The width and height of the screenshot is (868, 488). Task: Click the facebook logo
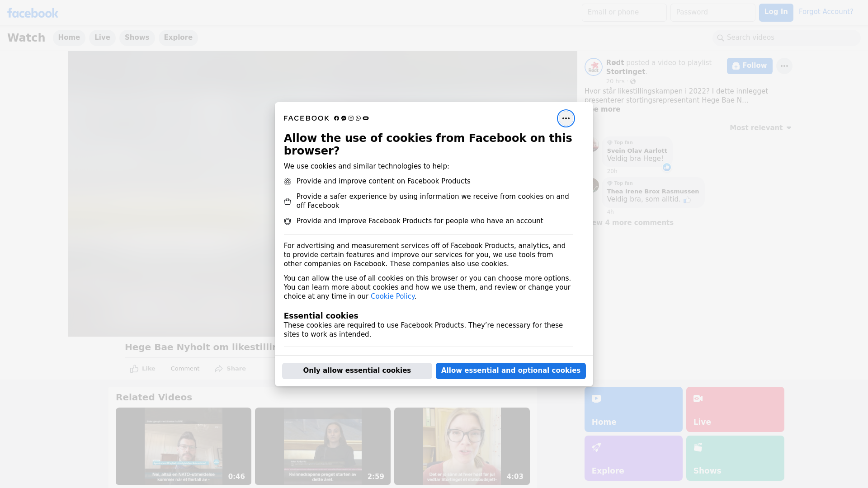[x=33, y=13]
